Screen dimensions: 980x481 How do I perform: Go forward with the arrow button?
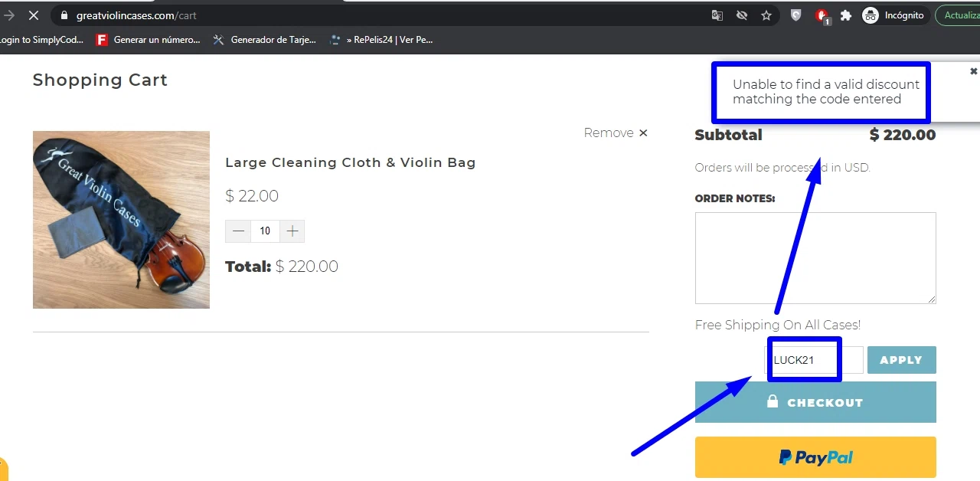tap(9, 15)
